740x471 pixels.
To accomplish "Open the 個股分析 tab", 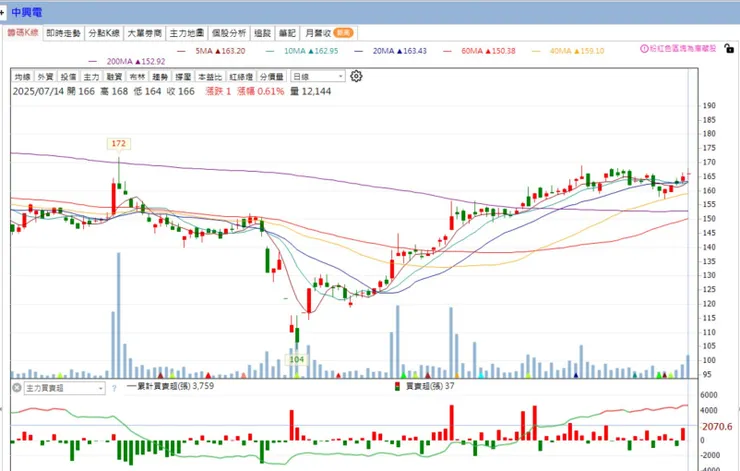I will 229,33.
